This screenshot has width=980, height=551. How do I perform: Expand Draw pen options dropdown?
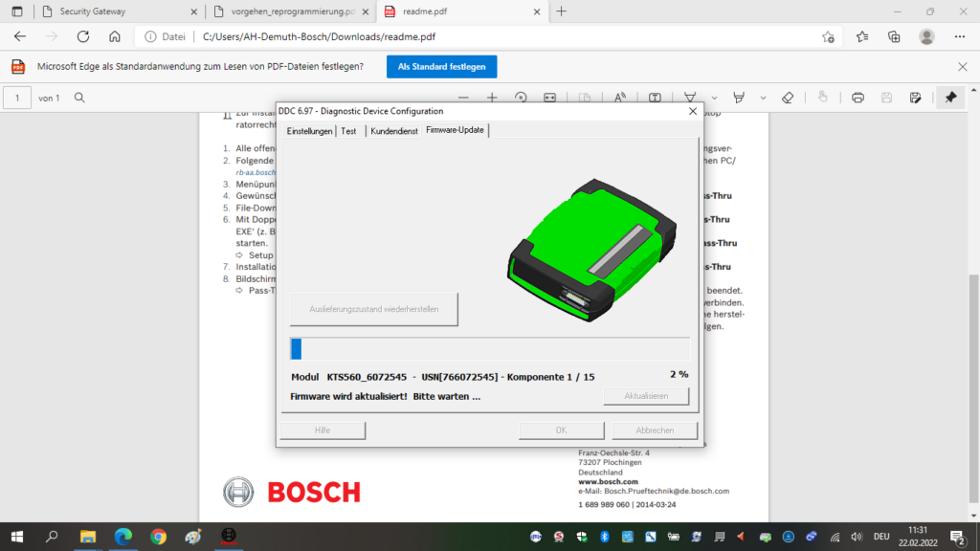(x=714, y=99)
